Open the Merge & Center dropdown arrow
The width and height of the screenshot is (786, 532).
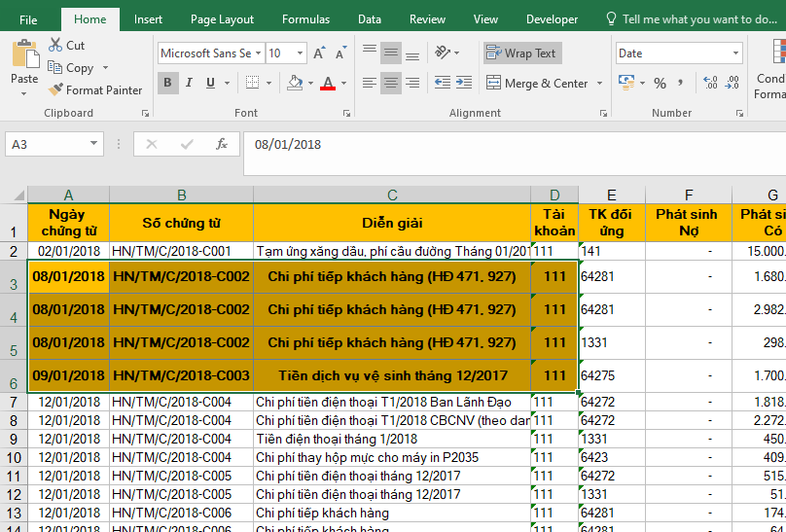[x=600, y=84]
